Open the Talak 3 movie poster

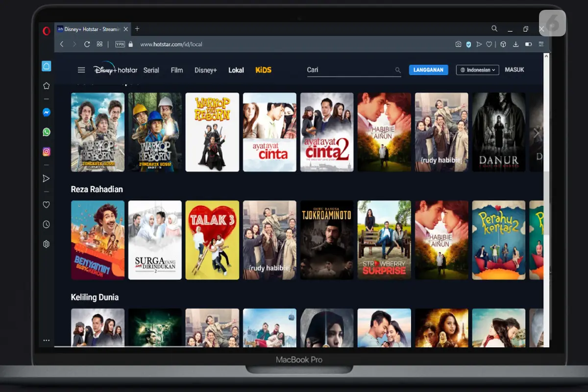(x=212, y=240)
